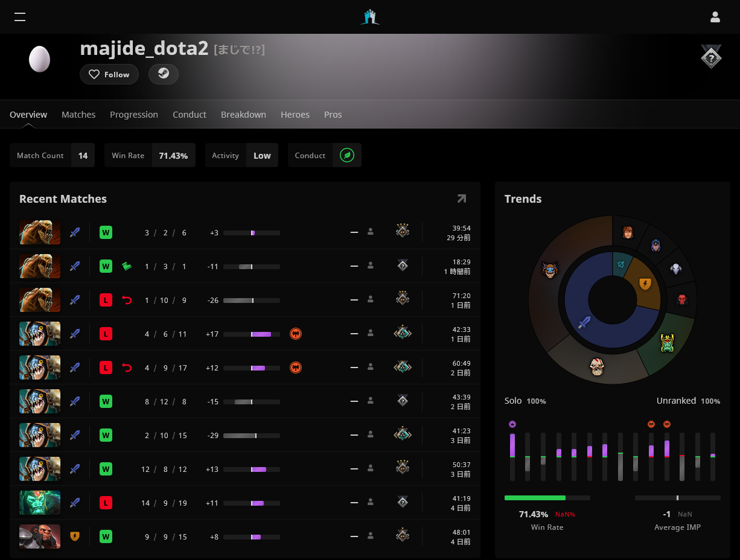The image size is (740, 560).
Task: Click the red demon hero in Trends wheel
Action: [x=682, y=299]
